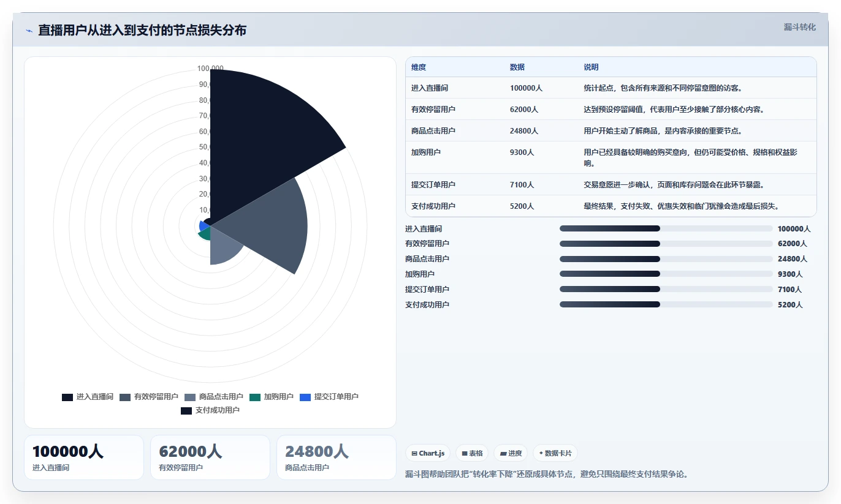
Task: Click the 加购用户 label in the progress list
Action: [420, 274]
